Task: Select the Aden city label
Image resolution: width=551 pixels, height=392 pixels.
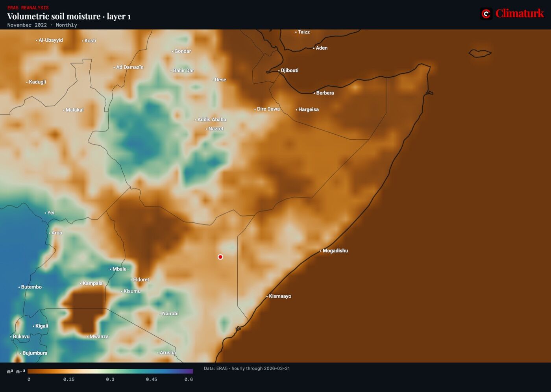Action: pyautogui.click(x=322, y=48)
